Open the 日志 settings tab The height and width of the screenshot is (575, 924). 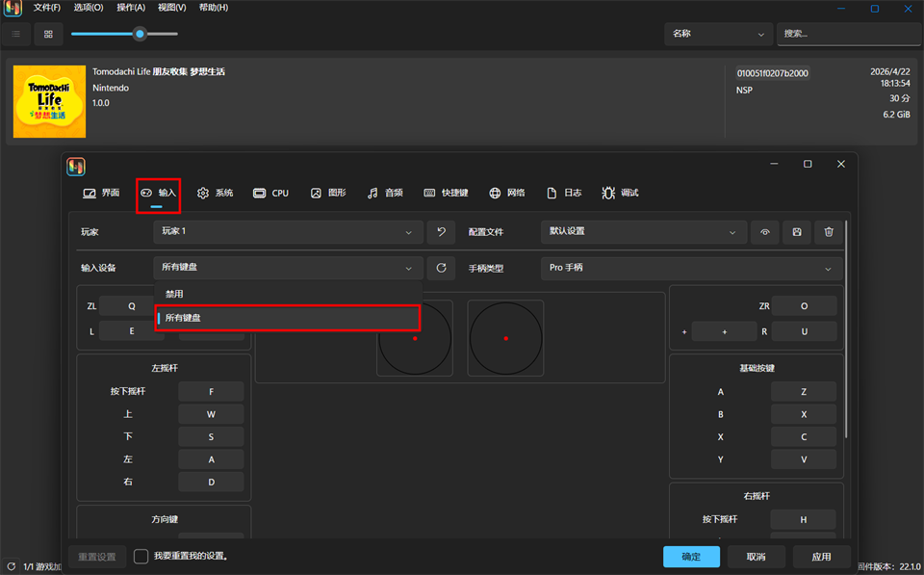point(564,193)
